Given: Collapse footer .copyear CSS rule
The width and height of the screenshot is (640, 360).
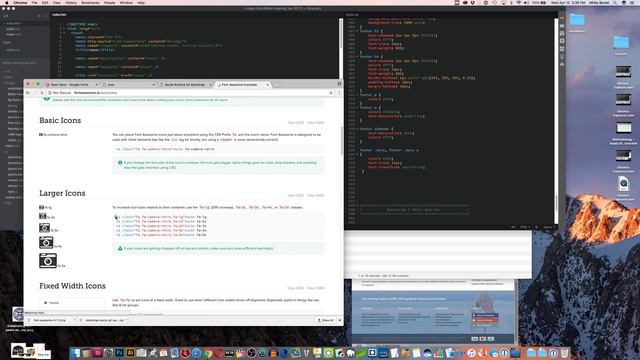Looking at the screenshot, I should [358, 129].
